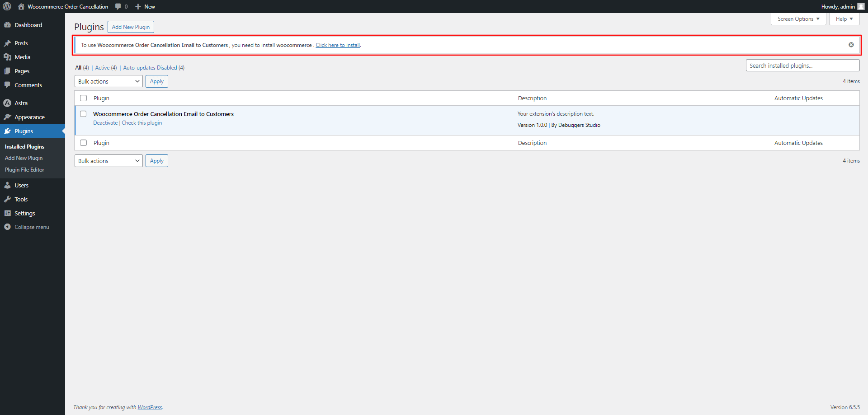Open the top Bulk actions dropdown
The height and width of the screenshot is (415, 868).
click(x=108, y=81)
